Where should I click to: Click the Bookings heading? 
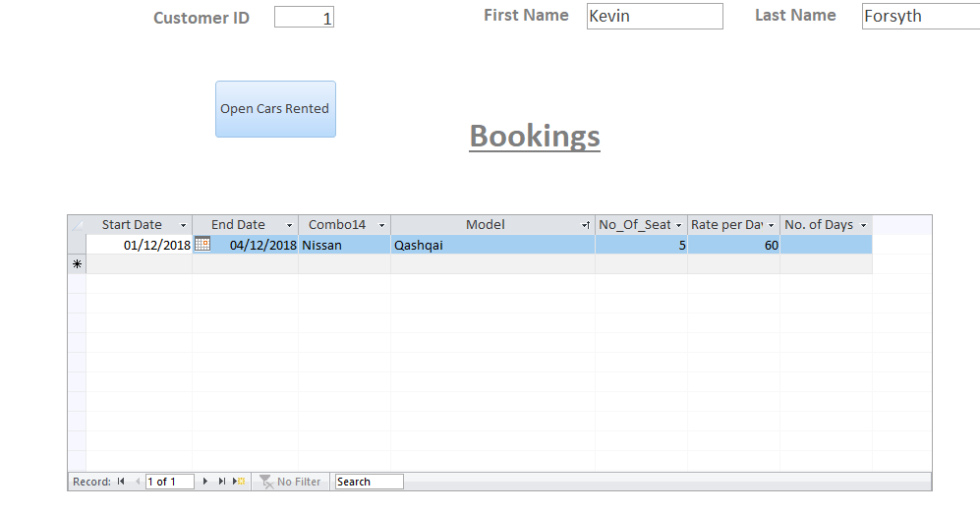(x=535, y=136)
